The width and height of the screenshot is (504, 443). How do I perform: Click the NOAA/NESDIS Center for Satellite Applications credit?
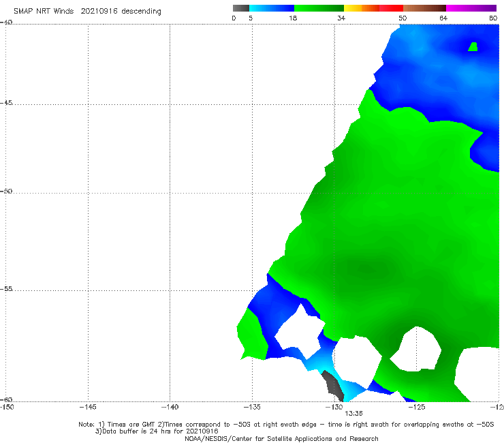pyautogui.click(x=281, y=438)
